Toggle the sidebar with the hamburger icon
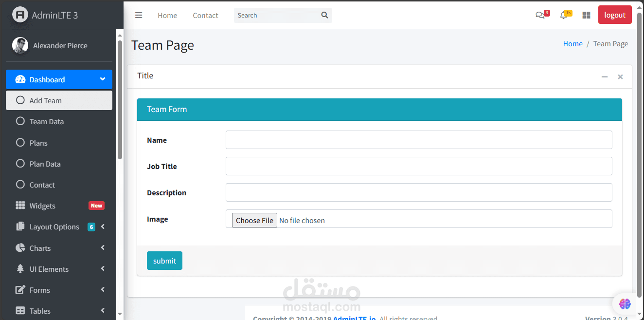The height and width of the screenshot is (320, 644). click(x=139, y=15)
